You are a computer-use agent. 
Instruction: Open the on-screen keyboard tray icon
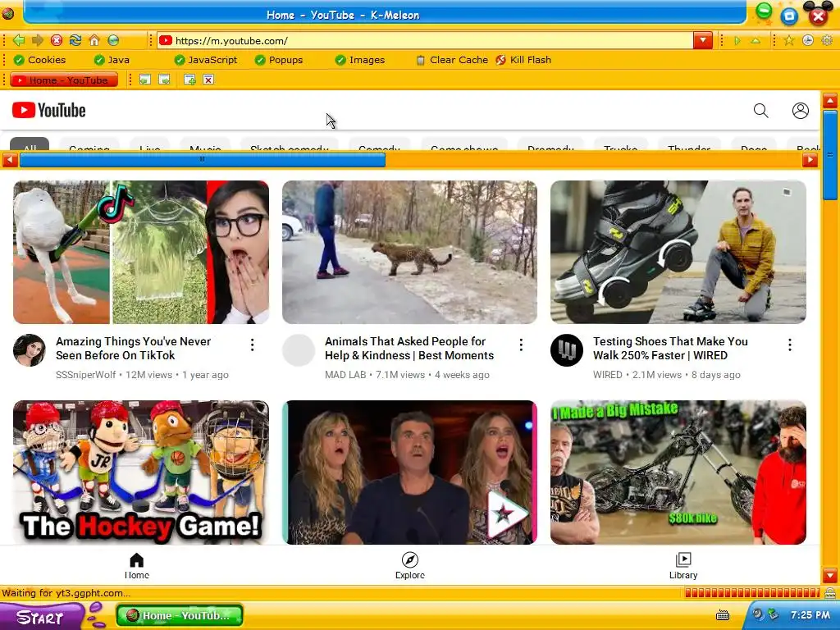pos(723,615)
